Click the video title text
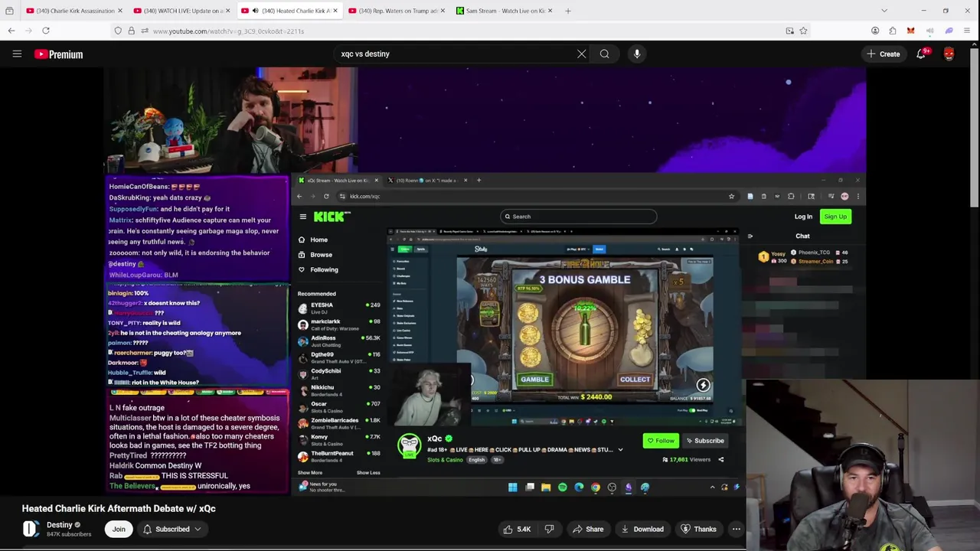This screenshot has height=551, width=980. [x=119, y=508]
